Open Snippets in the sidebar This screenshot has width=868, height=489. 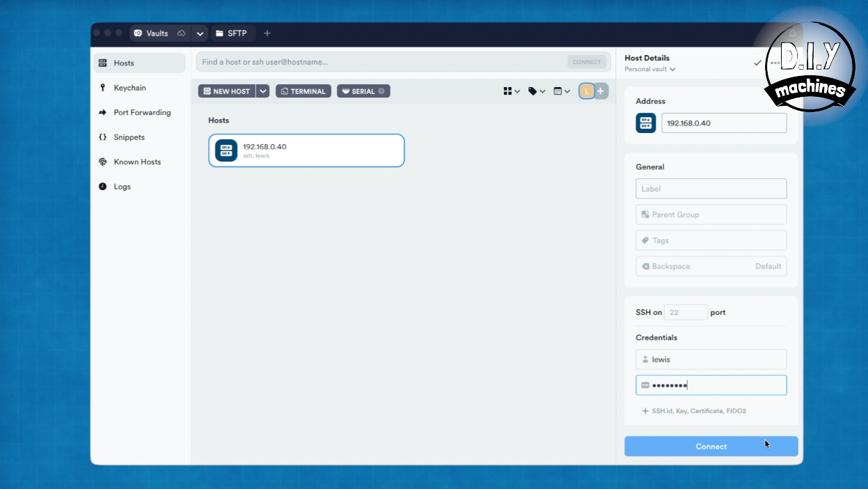140,137
